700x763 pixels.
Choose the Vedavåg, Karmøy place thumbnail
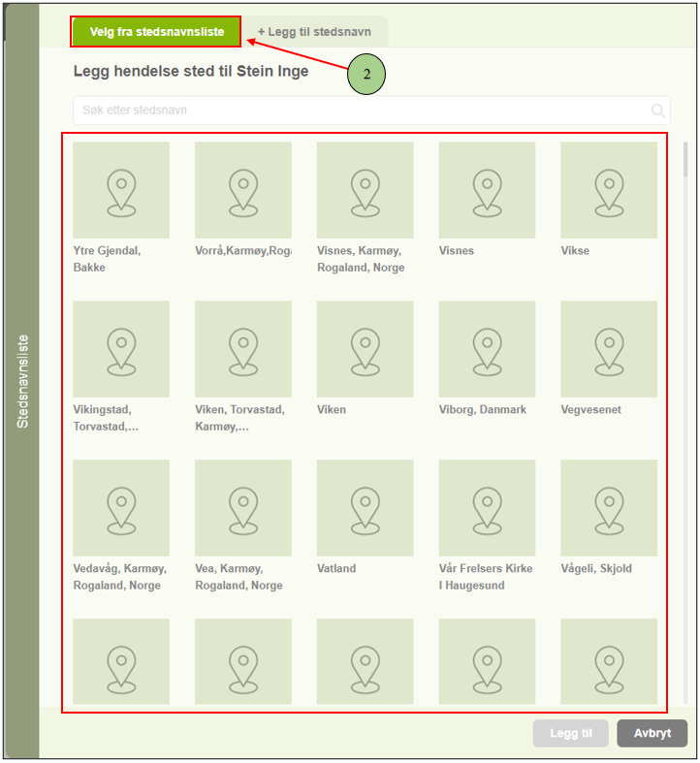[x=121, y=508]
